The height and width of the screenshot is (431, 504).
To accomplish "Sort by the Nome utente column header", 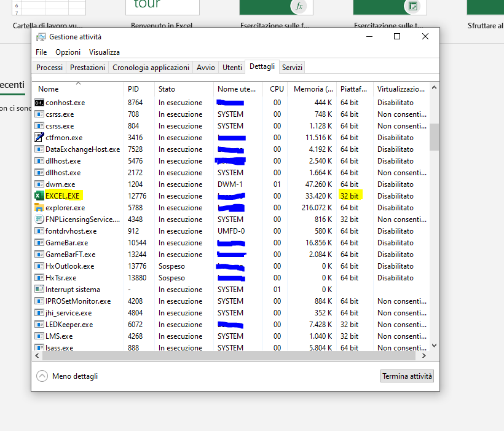I will pyautogui.click(x=238, y=89).
